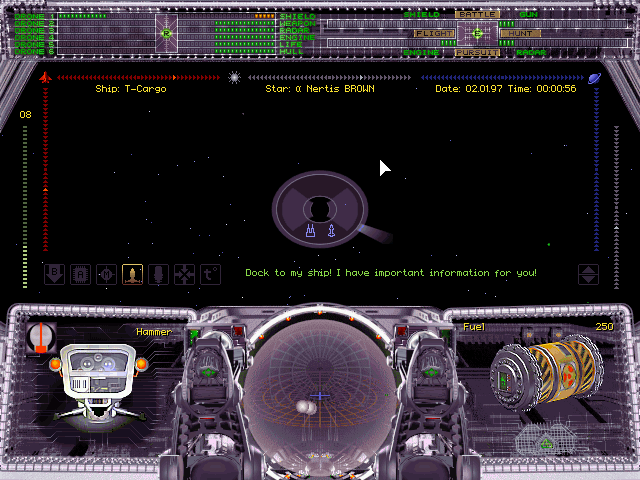Click the red vertical arrow gauge
This screenshot has width=640, height=480.
click(45, 169)
